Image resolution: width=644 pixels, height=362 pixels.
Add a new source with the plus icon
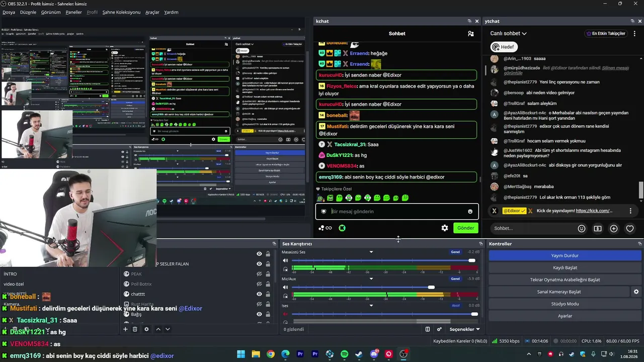pyautogui.click(x=125, y=329)
